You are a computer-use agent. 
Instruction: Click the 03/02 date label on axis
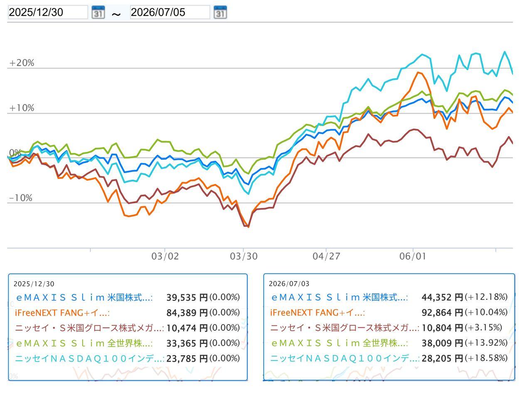point(165,256)
